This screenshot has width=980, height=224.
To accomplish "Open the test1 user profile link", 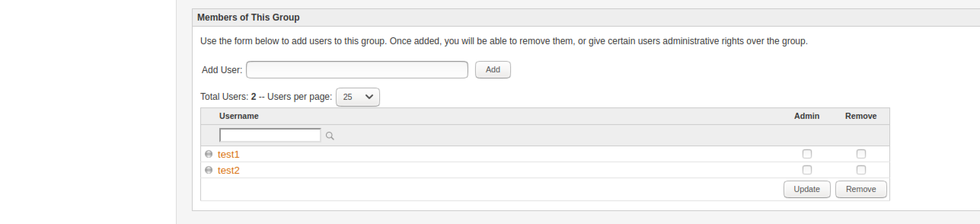I will pos(228,154).
